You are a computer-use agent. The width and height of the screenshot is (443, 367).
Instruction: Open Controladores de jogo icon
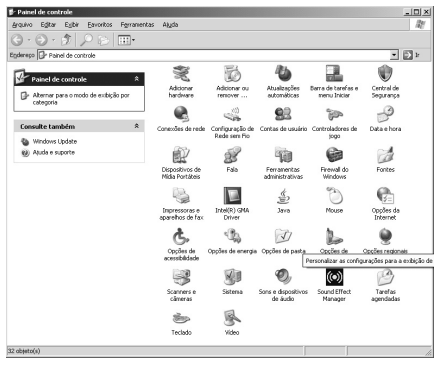[334, 115]
